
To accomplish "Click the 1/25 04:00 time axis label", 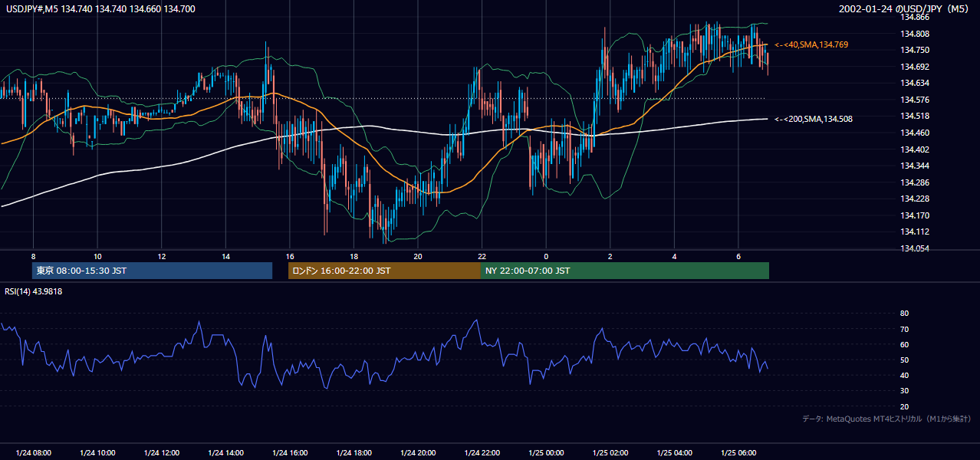I will tap(674, 453).
